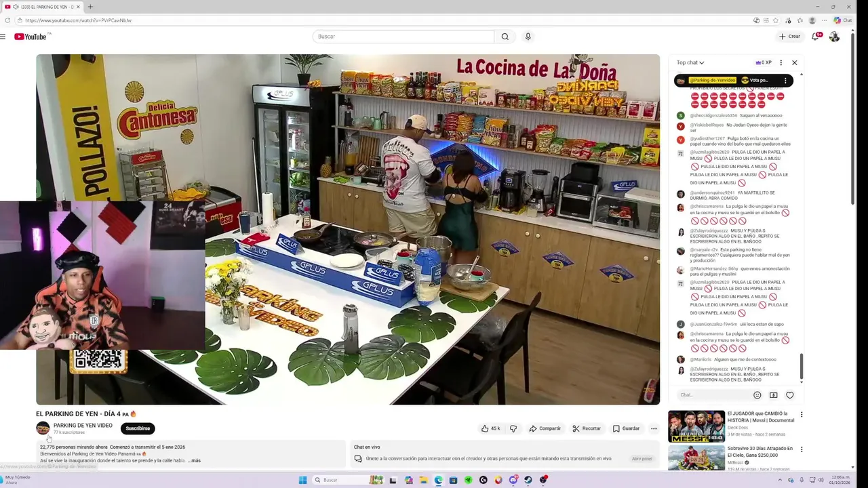Go to the YouTube home logo
868x488 pixels.
click(x=31, y=37)
